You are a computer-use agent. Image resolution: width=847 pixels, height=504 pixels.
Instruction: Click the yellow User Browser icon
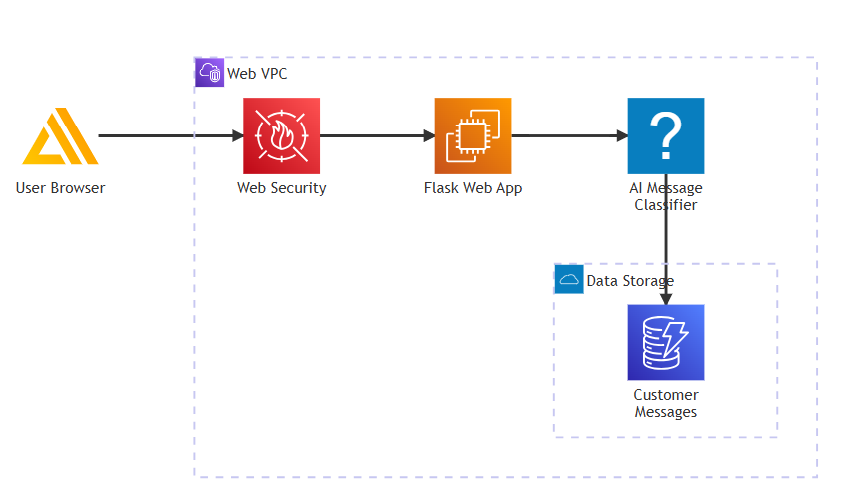tap(60, 136)
